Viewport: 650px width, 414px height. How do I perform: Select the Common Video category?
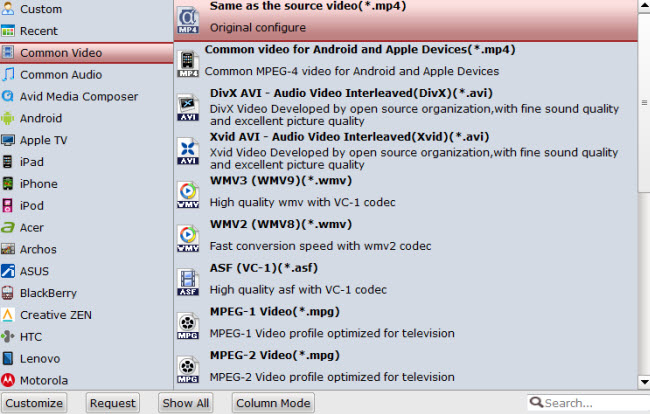coord(87,53)
